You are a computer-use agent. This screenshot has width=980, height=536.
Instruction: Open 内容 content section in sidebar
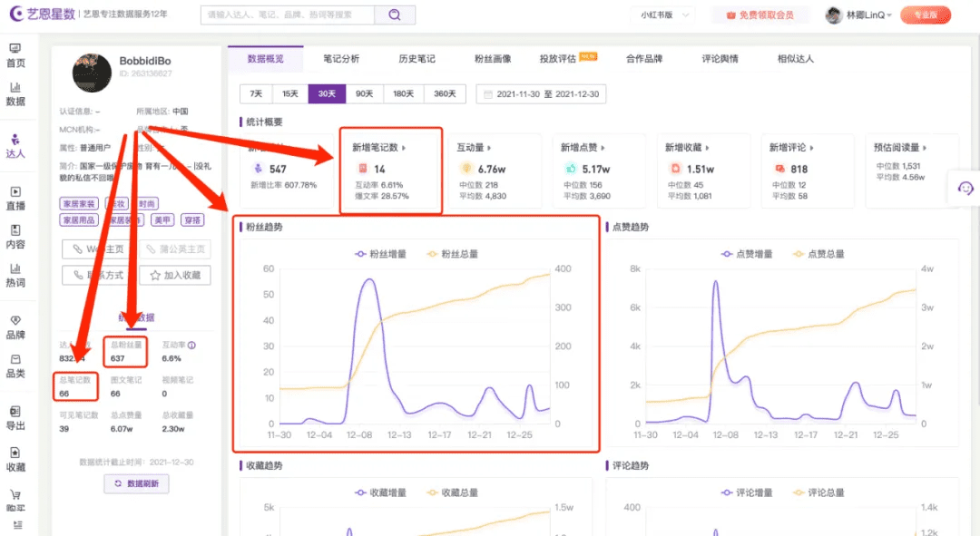pos(15,237)
